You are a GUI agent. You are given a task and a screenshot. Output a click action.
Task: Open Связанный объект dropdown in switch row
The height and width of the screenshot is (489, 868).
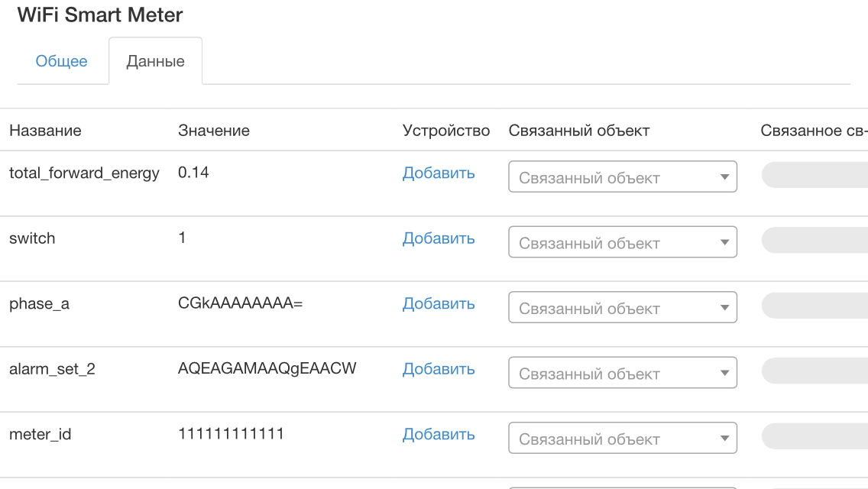(x=622, y=241)
